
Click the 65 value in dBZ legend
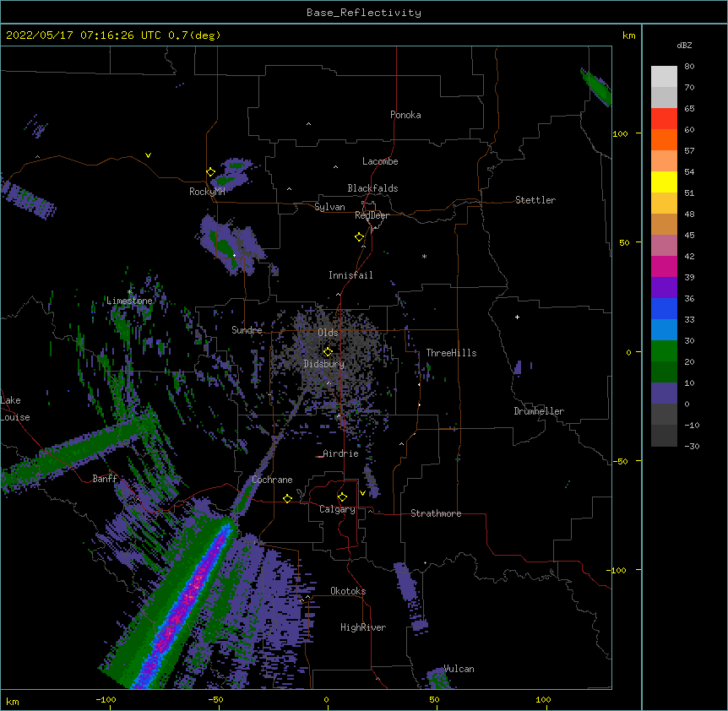(x=689, y=109)
